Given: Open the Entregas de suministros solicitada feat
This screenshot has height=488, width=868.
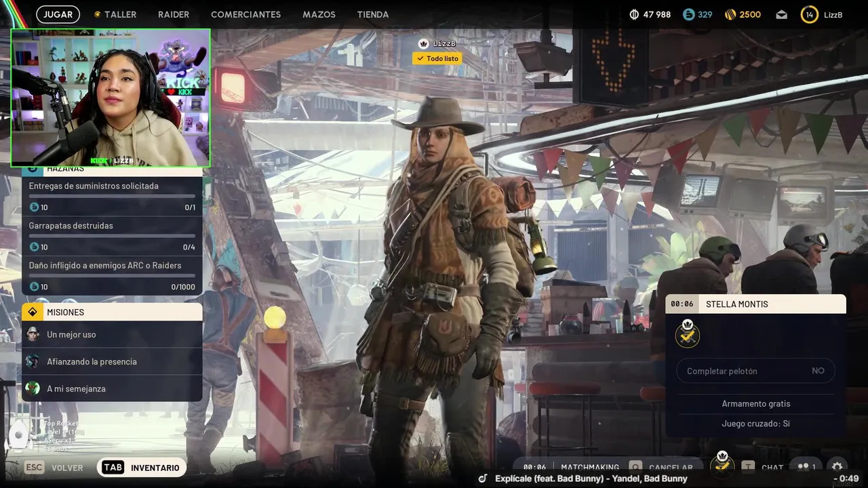Looking at the screenshot, I should point(112,197).
